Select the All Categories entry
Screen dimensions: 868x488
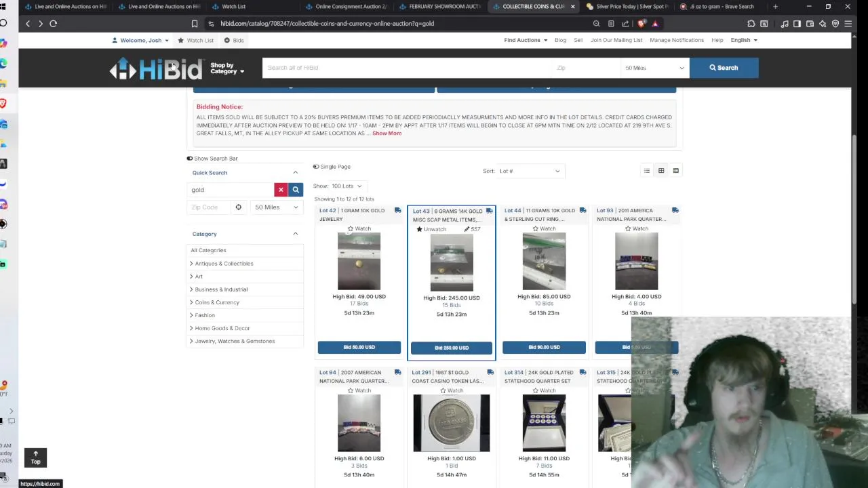(208, 251)
